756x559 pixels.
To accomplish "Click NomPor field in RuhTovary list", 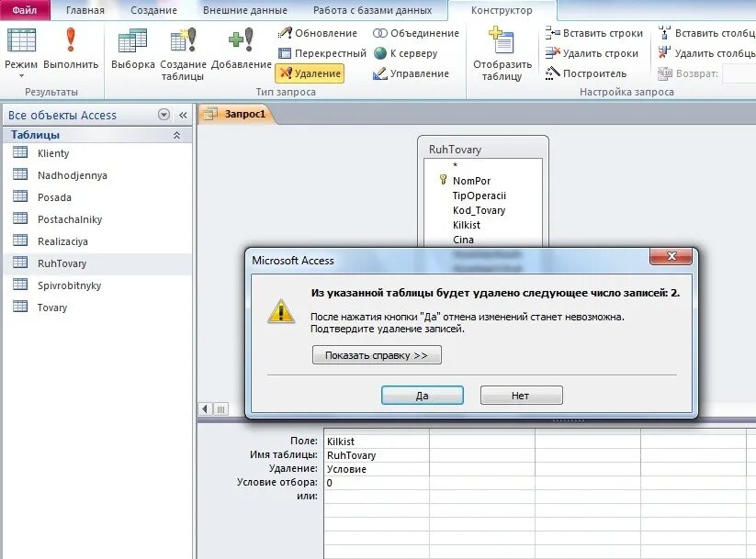I will pos(471,181).
